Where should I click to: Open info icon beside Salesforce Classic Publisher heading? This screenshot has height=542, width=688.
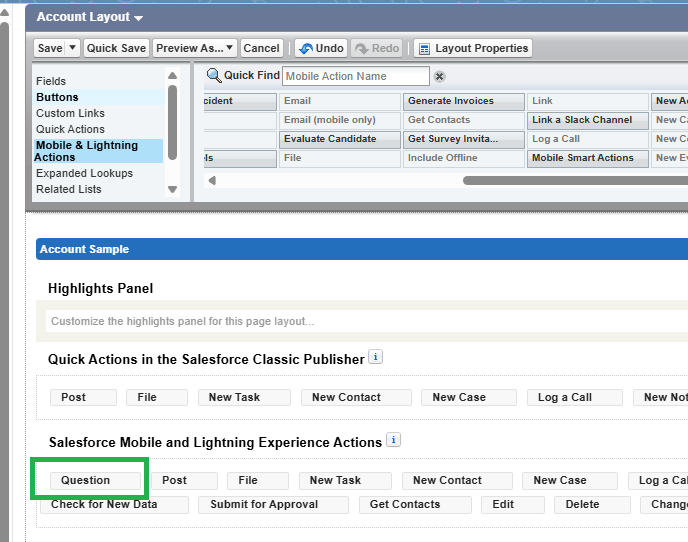tap(375, 357)
